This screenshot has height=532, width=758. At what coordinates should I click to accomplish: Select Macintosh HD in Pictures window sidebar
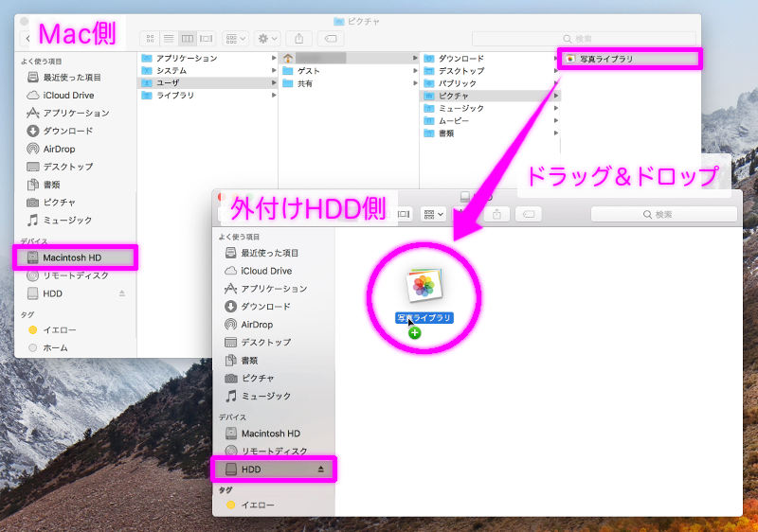coord(76,257)
